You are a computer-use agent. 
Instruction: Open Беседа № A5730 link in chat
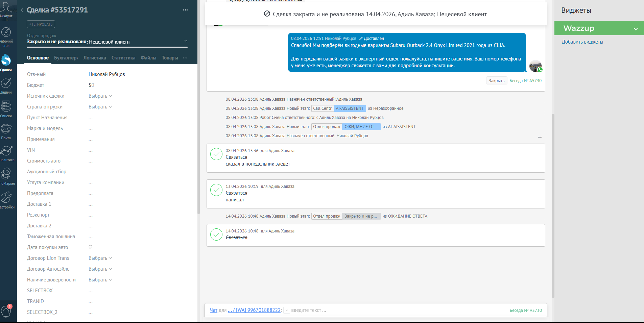tap(525, 81)
